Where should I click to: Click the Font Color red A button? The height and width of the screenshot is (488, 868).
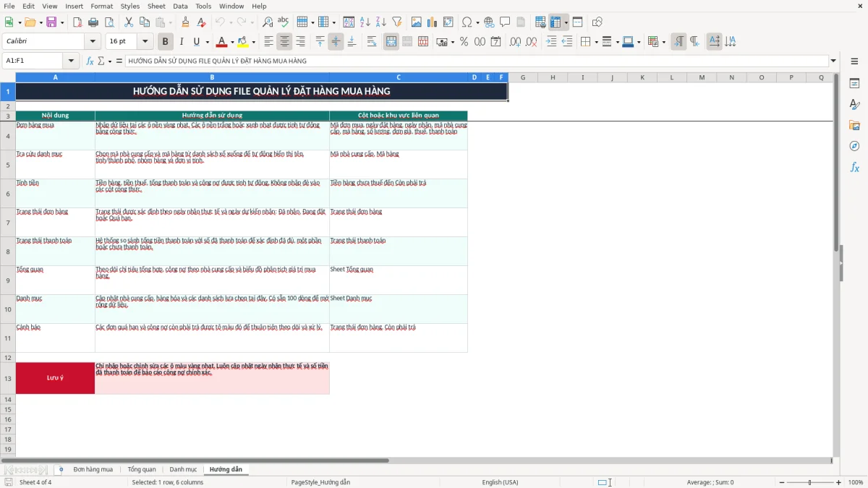pos(221,42)
